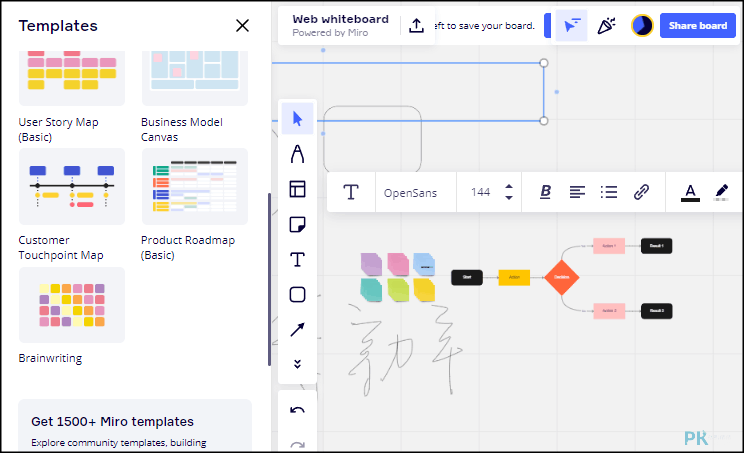The width and height of the screenshot is (744, 453).
Task: Click the orange Decision diamond shape
Action: coord(562,277)
